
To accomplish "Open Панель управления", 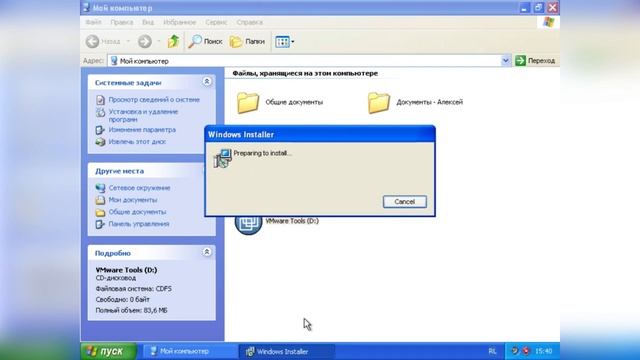I will pos(139,224).
